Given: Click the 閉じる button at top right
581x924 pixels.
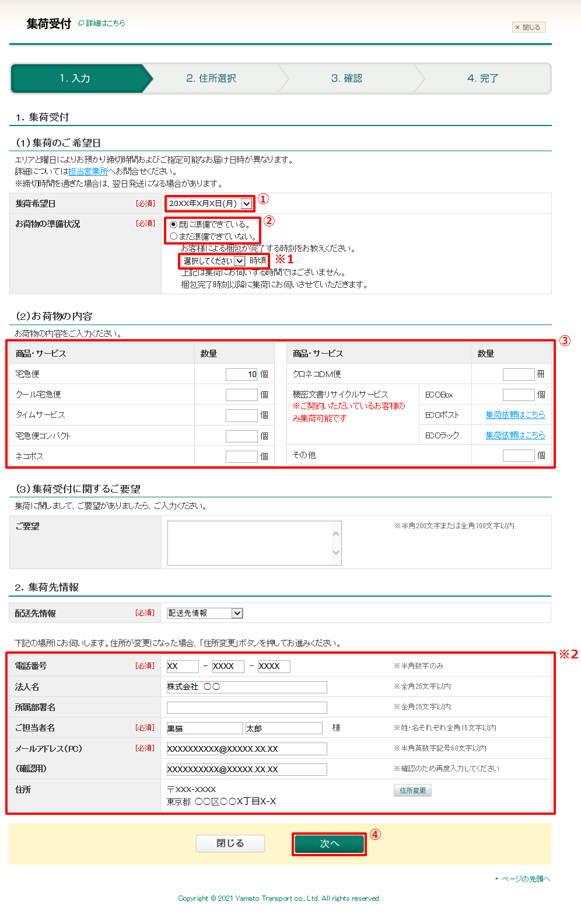Looking at the screenshot, I should 529,27.
